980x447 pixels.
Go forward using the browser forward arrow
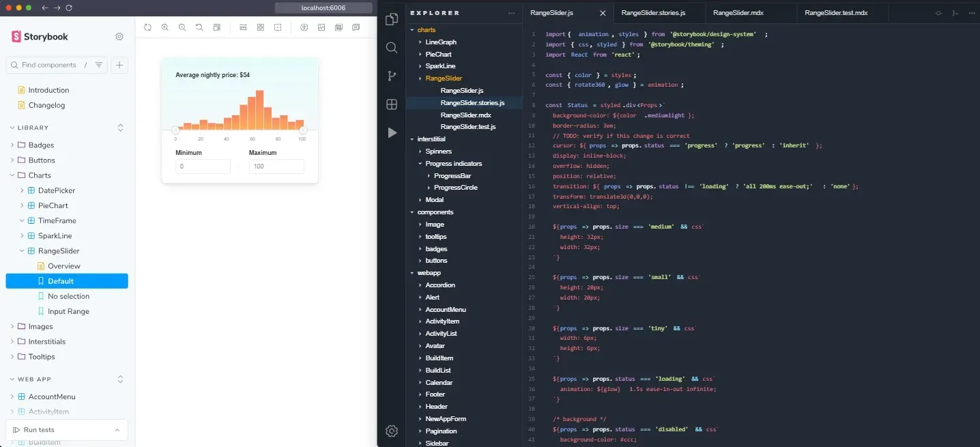[x=57, y=8]
